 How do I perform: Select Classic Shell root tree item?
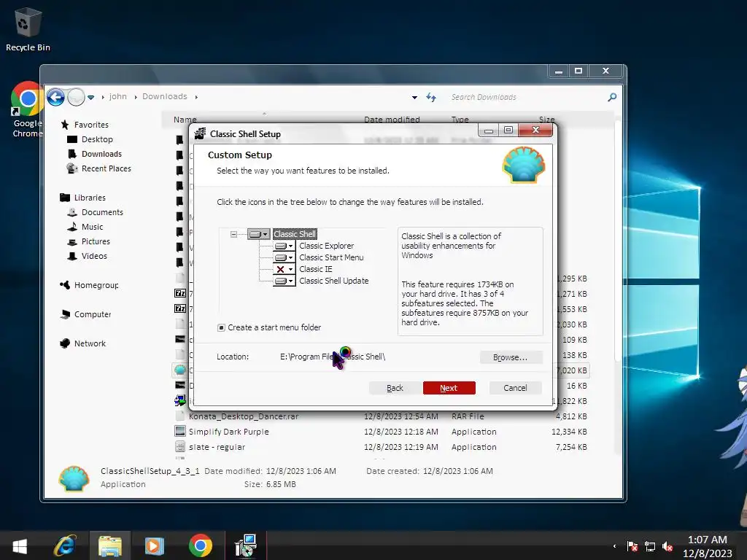(295, 234)
